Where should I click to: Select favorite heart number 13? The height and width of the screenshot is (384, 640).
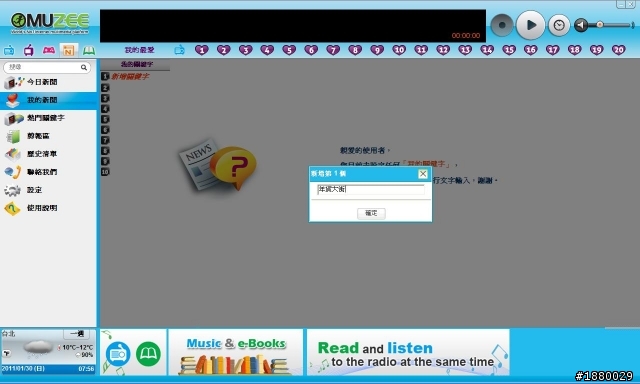pyautogui.click(x=465, y=50)
